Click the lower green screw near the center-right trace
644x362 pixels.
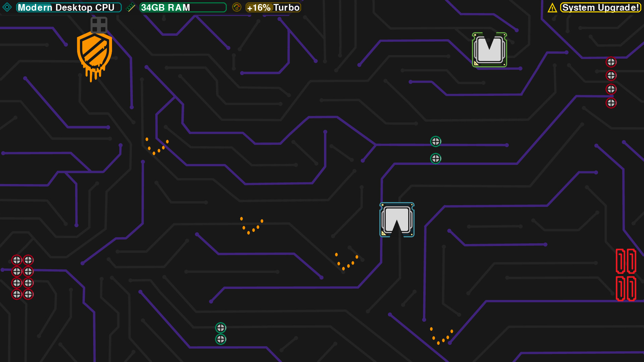pos(436,159)
